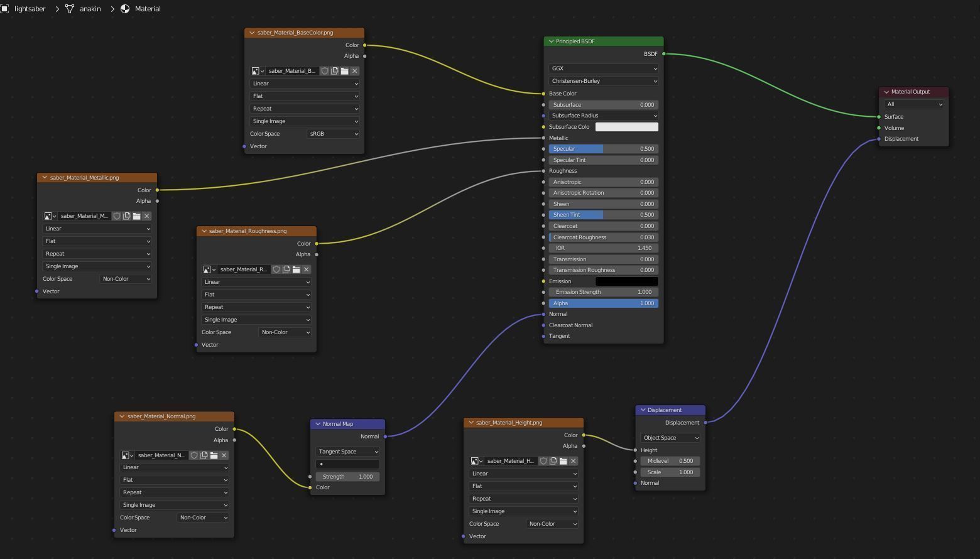Open Christensen-Burley subsurface method dropdown
This screenshot has height=559, width=980.
[604, 81]
